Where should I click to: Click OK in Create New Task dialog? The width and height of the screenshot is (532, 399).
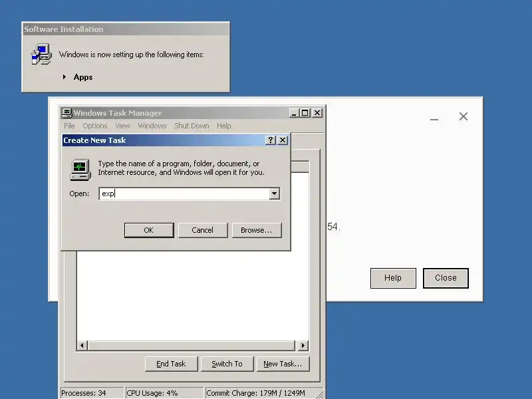(x=149, y=230)
